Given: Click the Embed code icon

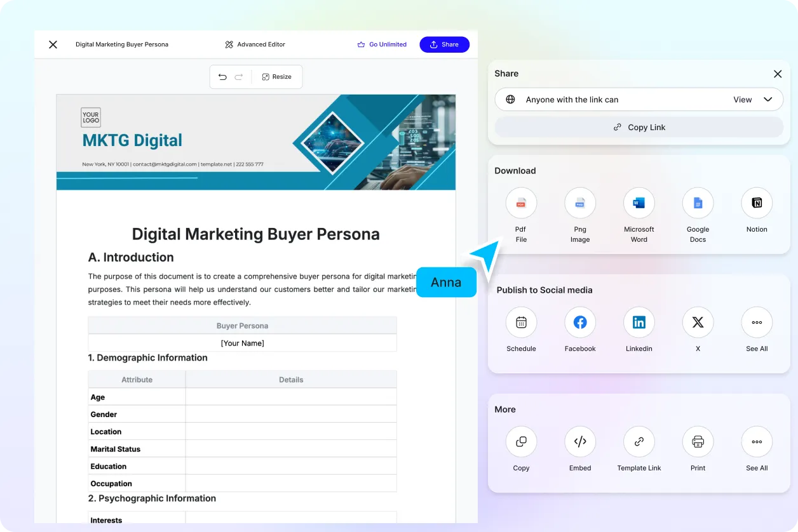Looking at the screenshot, I should click(x=579, y=442).
